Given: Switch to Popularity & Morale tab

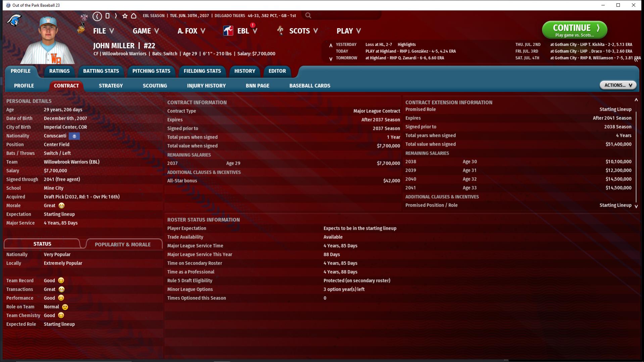Looking at the screenshot, I should click(x=122, y=245).
